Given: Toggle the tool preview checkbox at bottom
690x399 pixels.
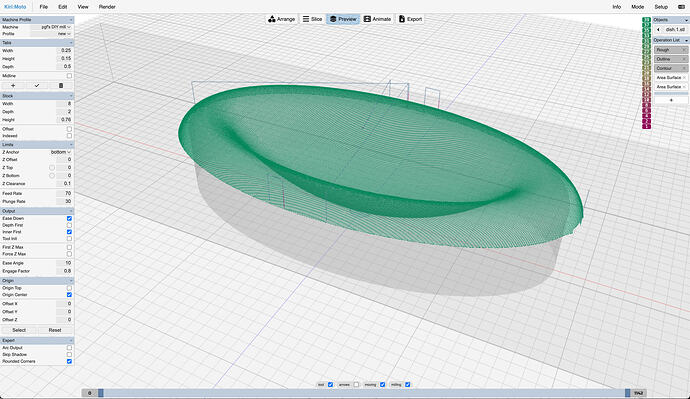Looking at the screenshot, I should 330,384.
